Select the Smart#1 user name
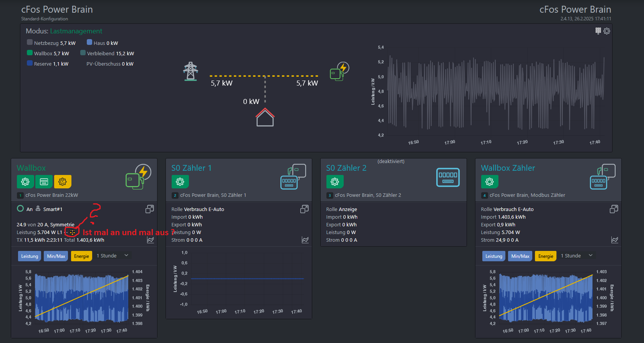 [x=53, y=209]
